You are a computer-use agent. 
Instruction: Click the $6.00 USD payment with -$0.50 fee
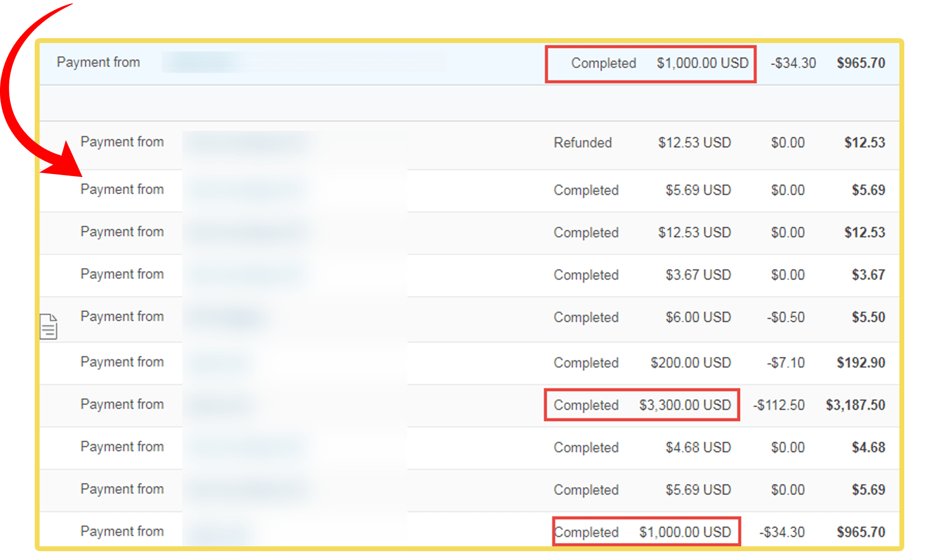pos(698,317)
